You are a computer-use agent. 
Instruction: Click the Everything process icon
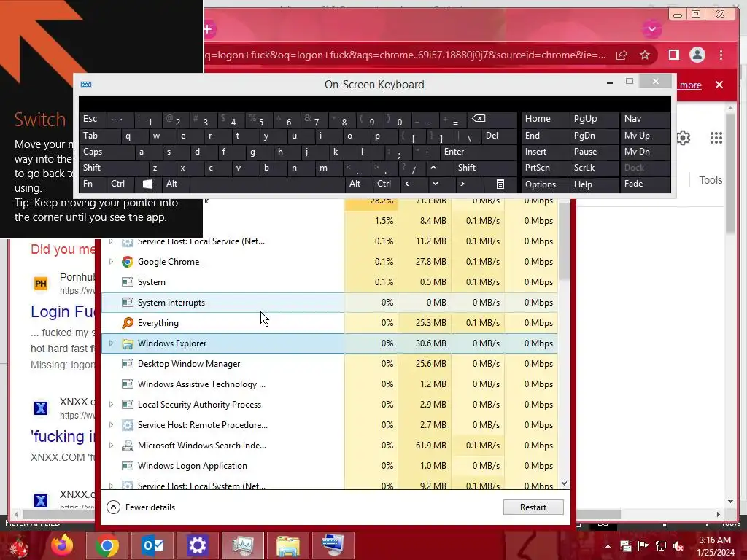click(x=127, y=323)
